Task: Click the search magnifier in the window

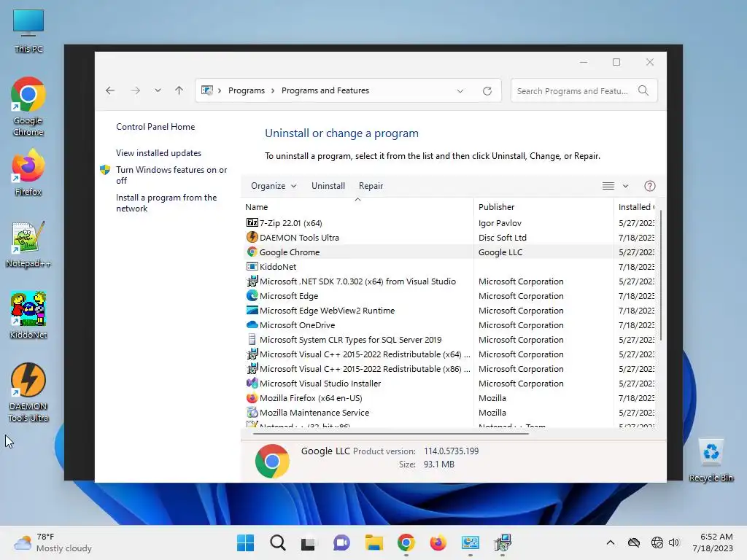Action: click(643, 90)
